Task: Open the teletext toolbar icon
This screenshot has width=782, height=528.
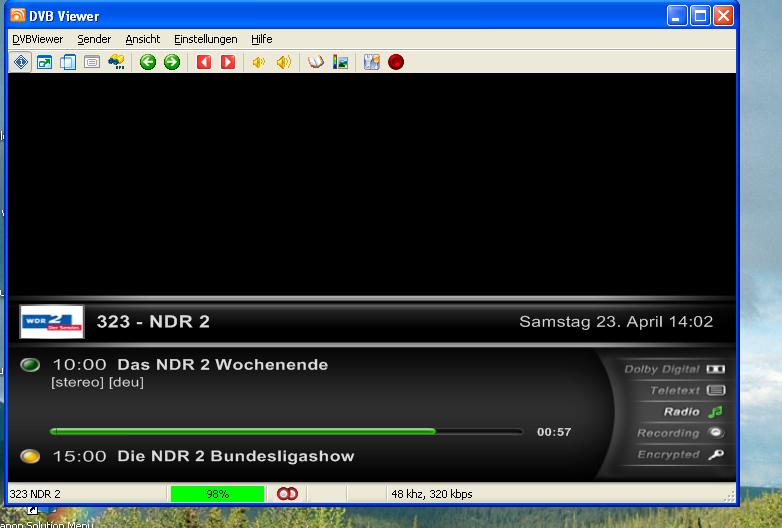Action: pos(92,62)
